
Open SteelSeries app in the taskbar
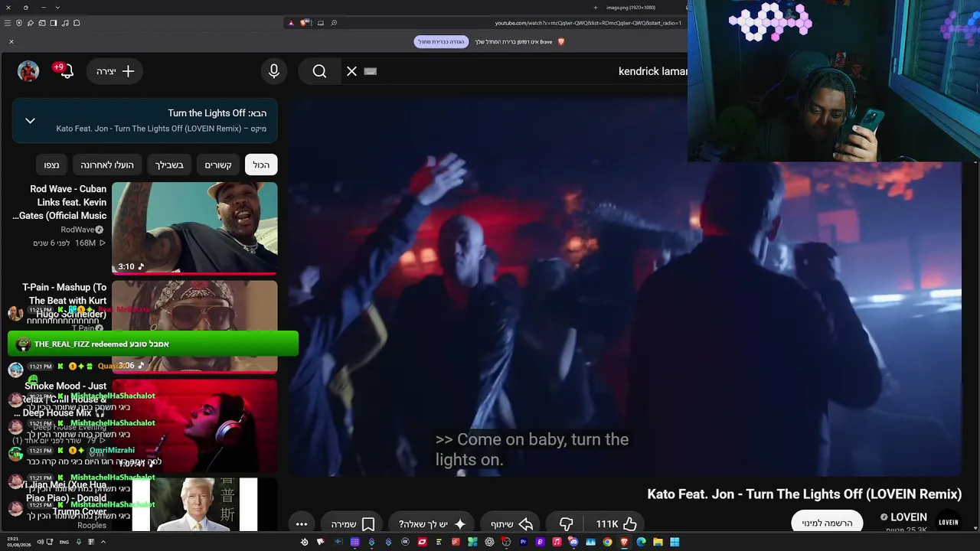pyautogui.click(x=304, y=542)
